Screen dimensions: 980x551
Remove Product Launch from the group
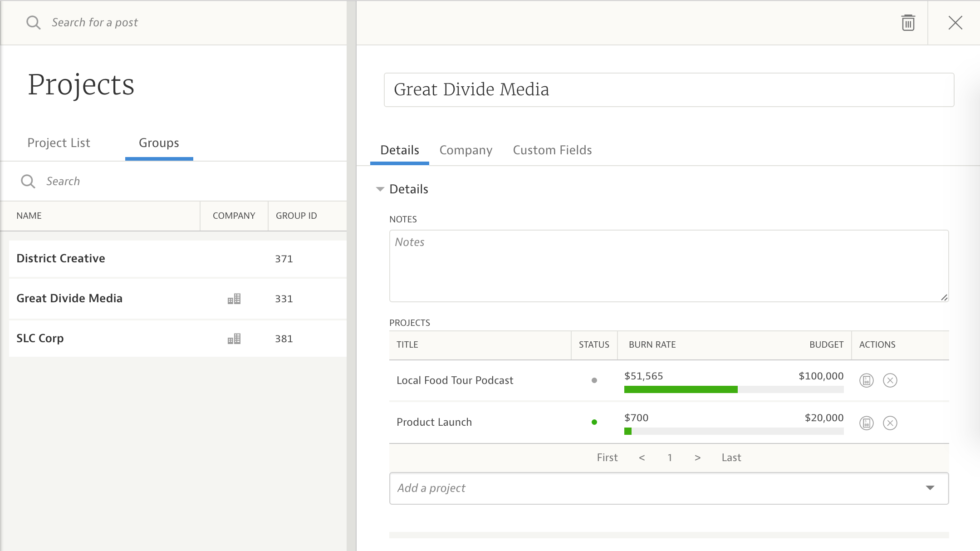(x=890, y=423)
